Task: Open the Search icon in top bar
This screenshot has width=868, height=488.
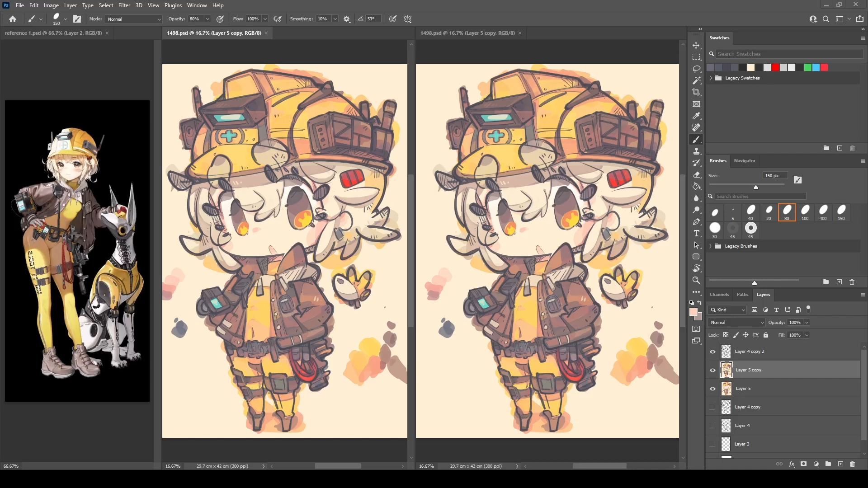Action: tap(826, 19)
